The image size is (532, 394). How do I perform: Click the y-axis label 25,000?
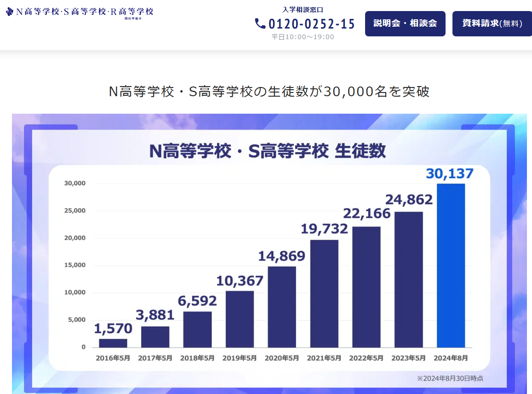coord(75,211)
